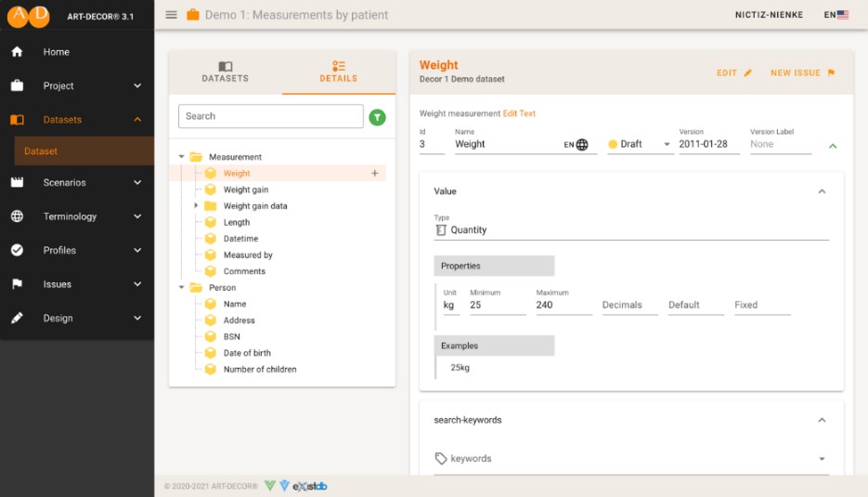Expand the Weight gain data folder
Screen dimensions: 868x497
pos(196,206)
